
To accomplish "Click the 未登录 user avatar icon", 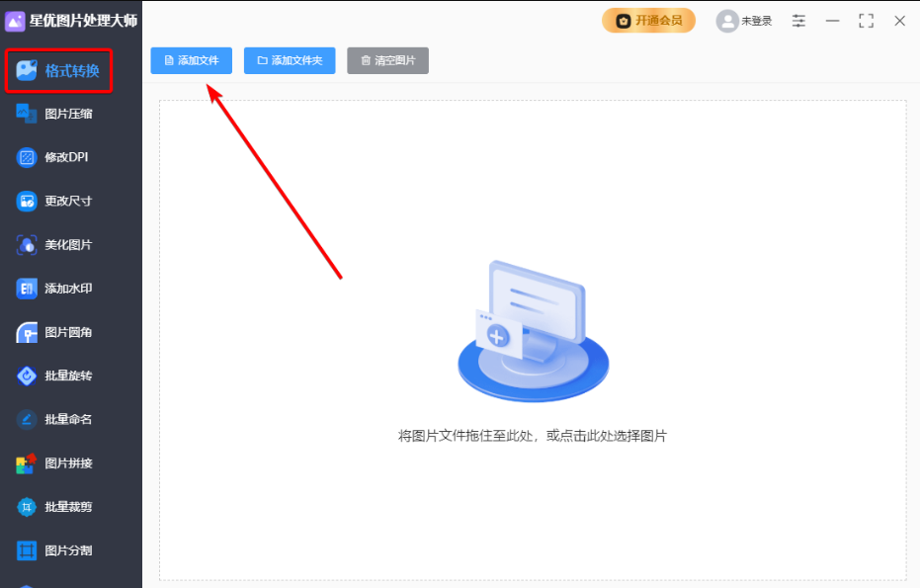I will coord(727,21).
